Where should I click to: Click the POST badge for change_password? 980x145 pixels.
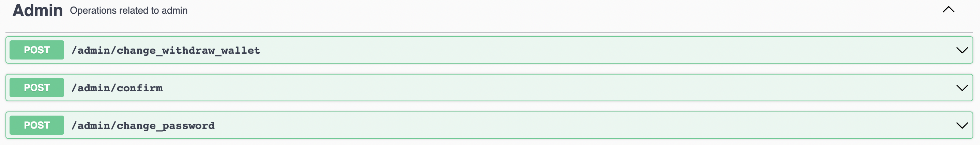36,125
